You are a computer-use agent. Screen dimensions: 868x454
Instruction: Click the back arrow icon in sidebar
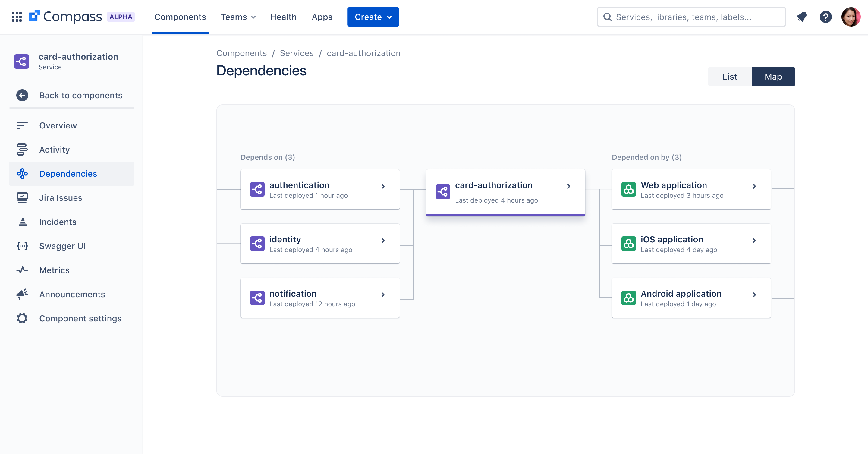point(22,95)
